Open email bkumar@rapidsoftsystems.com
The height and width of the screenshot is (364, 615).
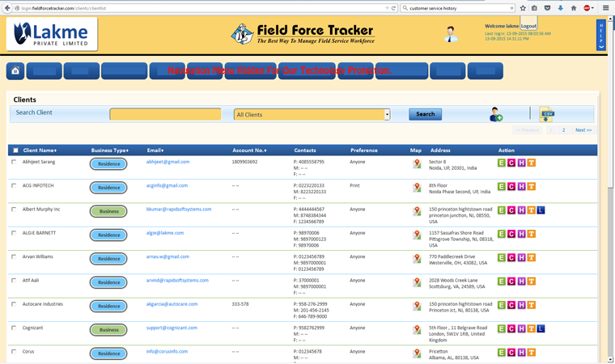click(x=179, y=209)
